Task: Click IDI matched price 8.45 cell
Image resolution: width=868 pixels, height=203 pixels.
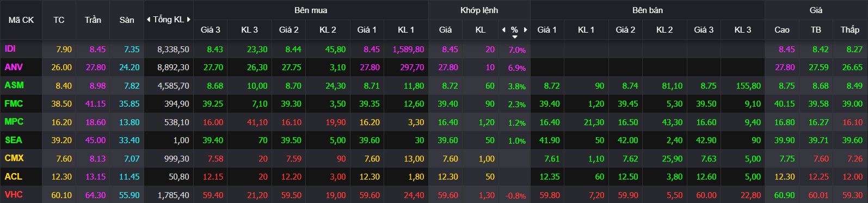Action: point(450,49)
